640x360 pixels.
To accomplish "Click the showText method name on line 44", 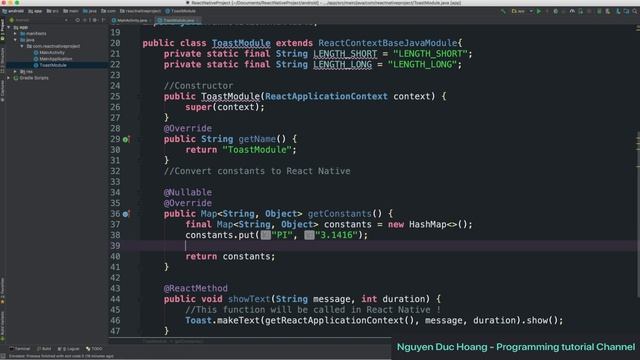I will pos(249,299).
